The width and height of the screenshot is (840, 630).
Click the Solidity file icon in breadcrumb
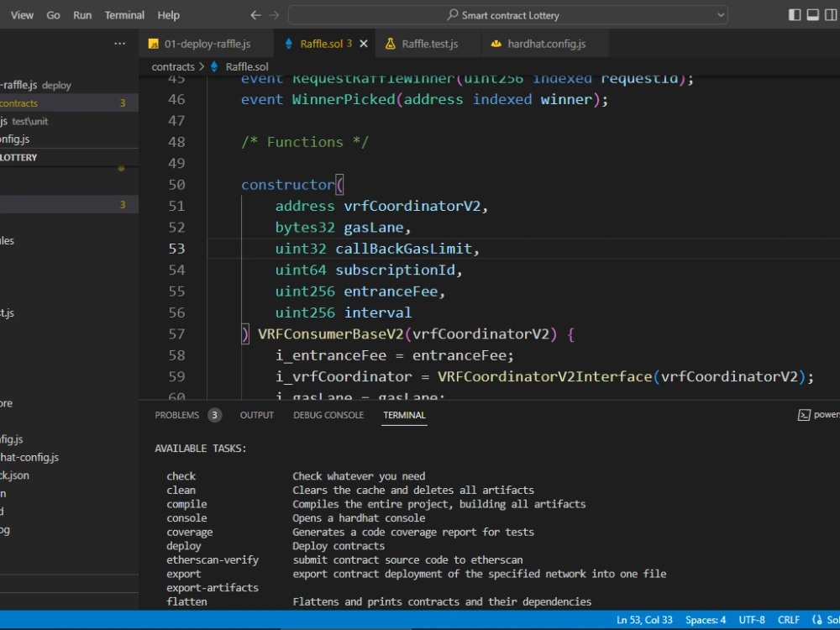click(214, 66)
